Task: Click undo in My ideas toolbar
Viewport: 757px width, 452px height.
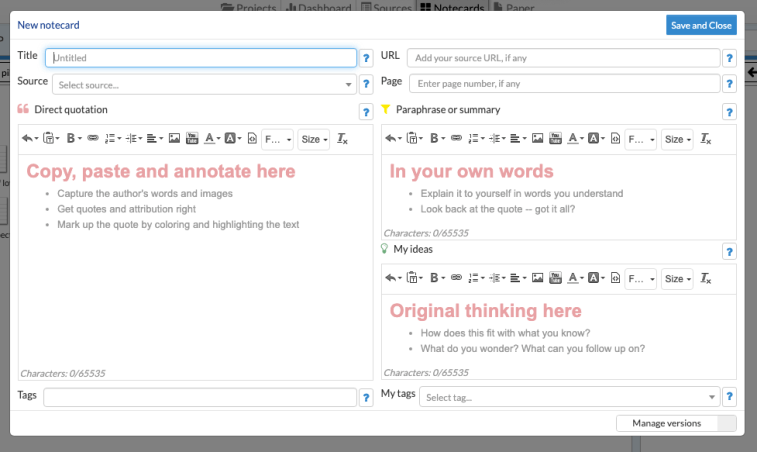Action: click(x=393, y=278)
